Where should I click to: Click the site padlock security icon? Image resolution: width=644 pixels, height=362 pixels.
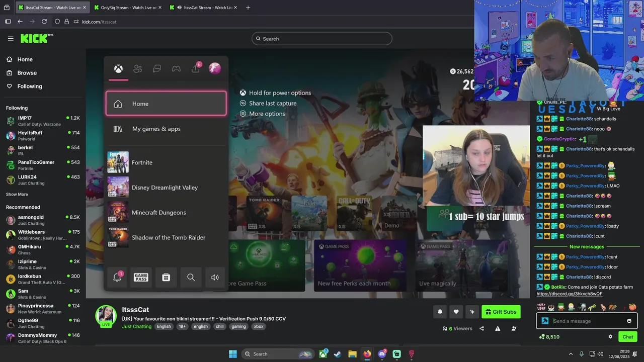pyautogui.click(x=66, y=22)
